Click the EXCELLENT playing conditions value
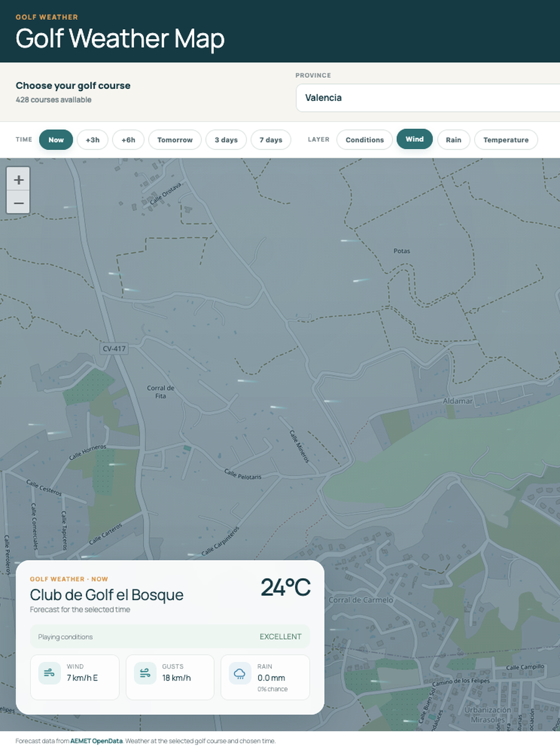Image resolution: width=560 pixels, height=747 pixels. 281,637
